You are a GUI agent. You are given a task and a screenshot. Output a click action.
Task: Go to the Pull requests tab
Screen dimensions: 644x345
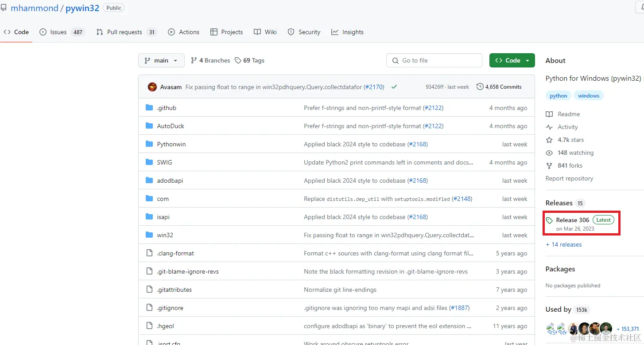click(126, 32)
